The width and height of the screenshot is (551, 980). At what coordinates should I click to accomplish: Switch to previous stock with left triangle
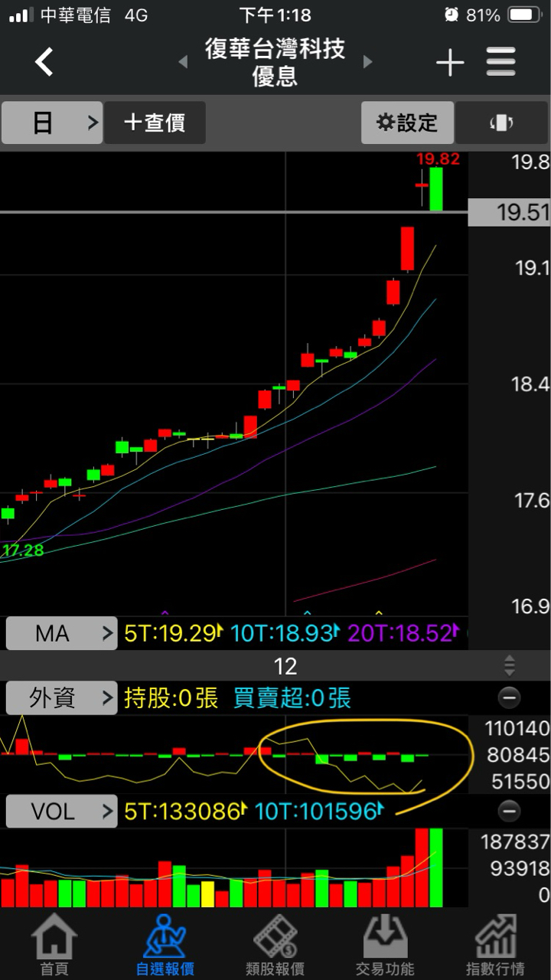(x=183, y=62)
